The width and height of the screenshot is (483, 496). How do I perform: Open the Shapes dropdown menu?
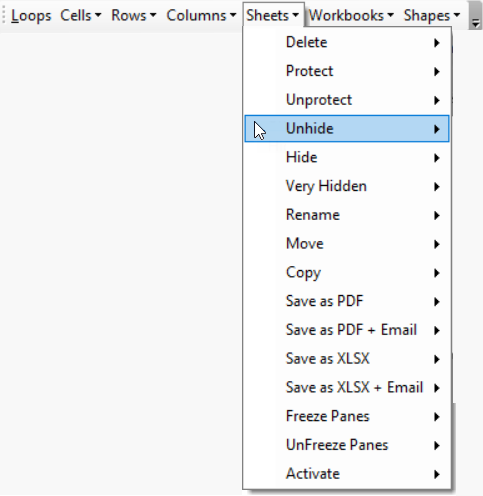tap(432, 15)
